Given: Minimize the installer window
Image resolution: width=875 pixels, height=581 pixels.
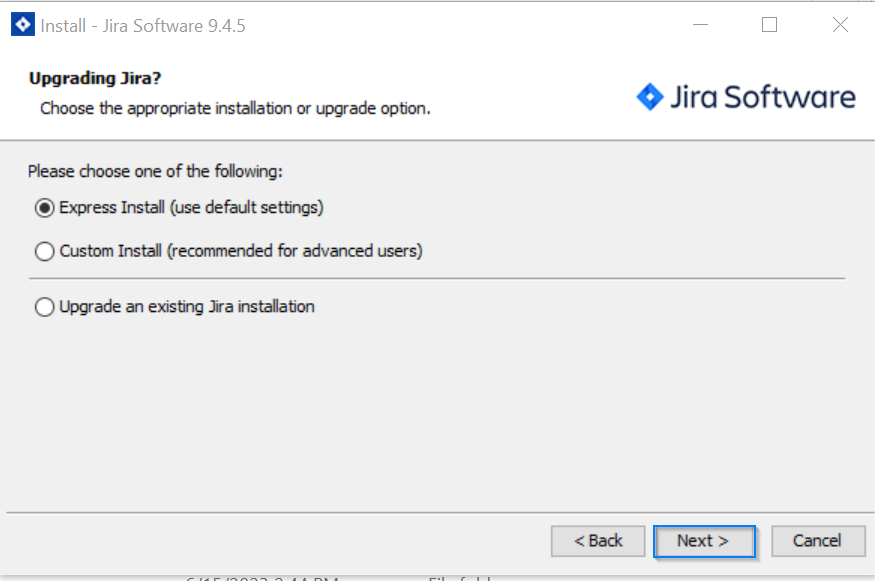Looking at the screenshot, I should tap(700, 25).
